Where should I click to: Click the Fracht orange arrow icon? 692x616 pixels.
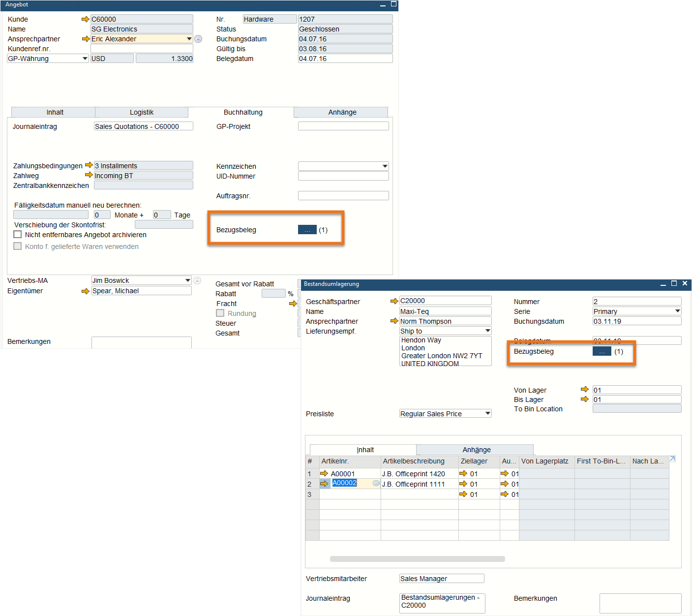pos(294,304)
